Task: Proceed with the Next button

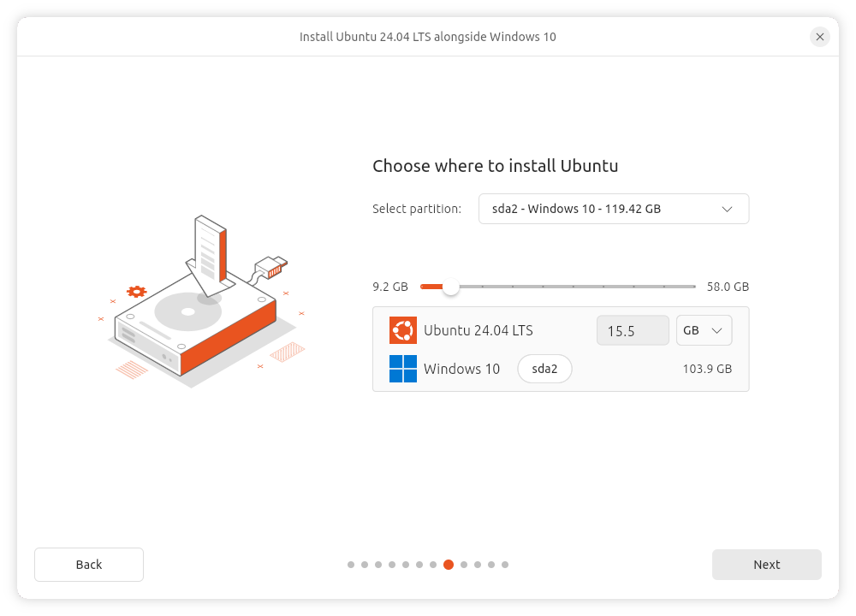Action: coord(766,565)
